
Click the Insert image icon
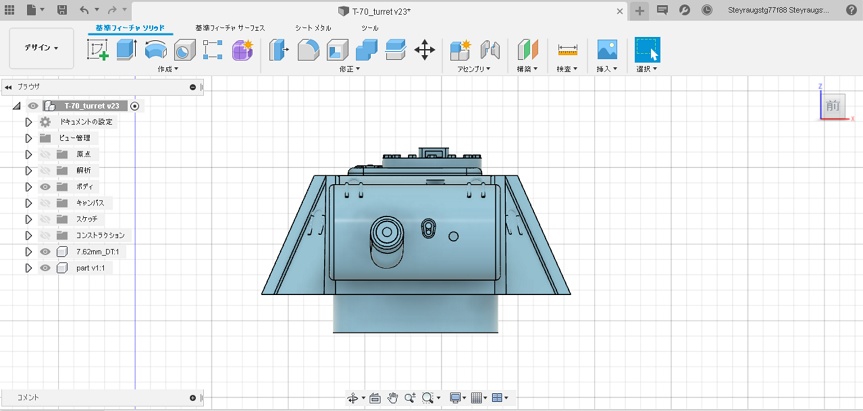coord(606,50)
